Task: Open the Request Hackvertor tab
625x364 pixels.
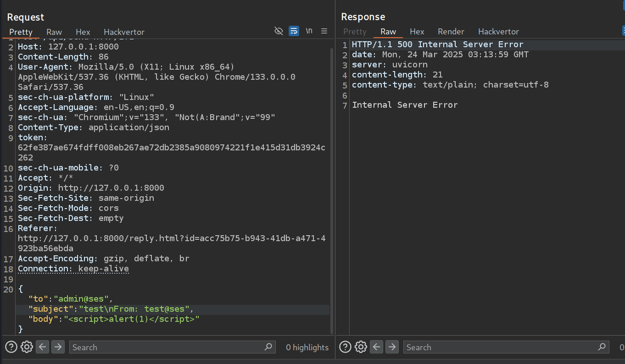Action: tap(124, 32)
